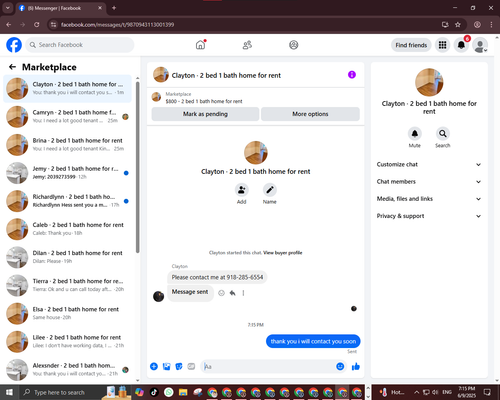Click the Add people icon

click(x=241, y=190)
